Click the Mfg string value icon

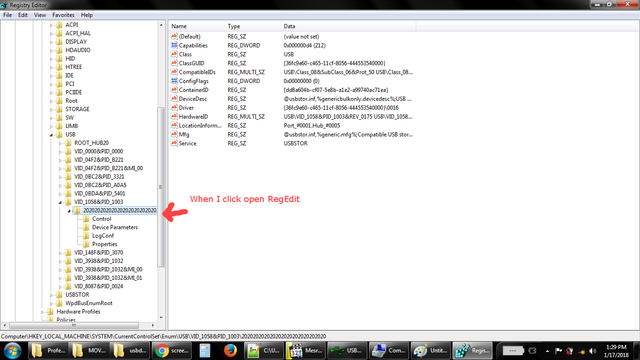tap(174, 134)
